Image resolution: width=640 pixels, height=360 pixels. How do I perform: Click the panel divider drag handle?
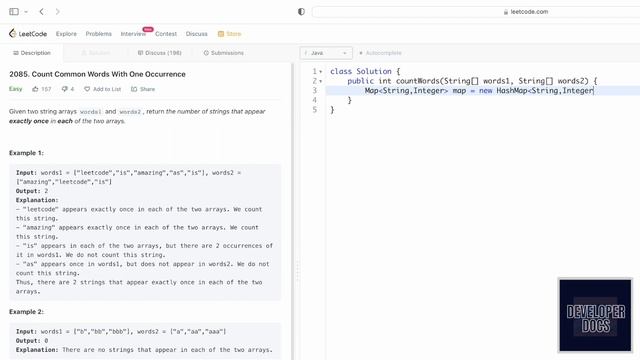pyautogui.click(x=298, y=271)
